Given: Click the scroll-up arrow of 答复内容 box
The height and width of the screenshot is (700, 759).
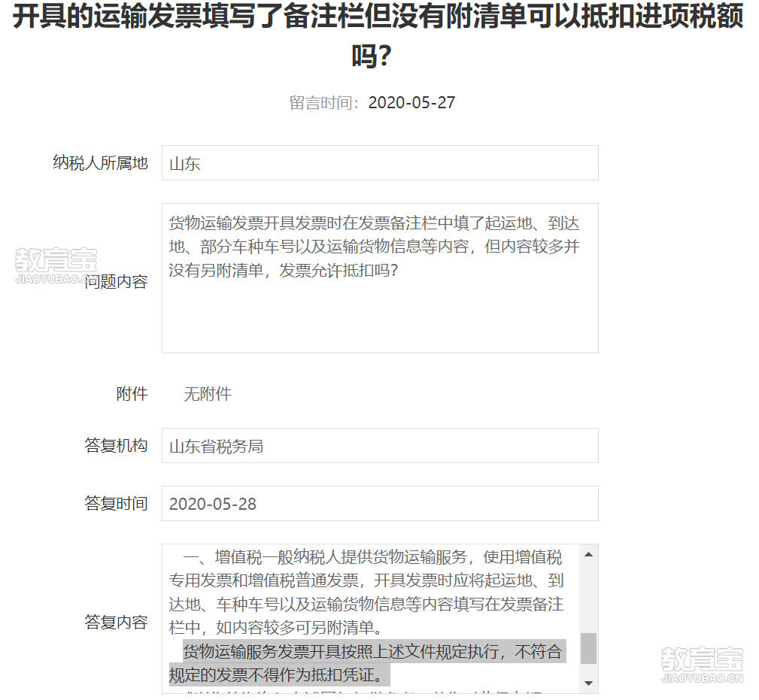Looking at the screenshot, I should (588, 554).
